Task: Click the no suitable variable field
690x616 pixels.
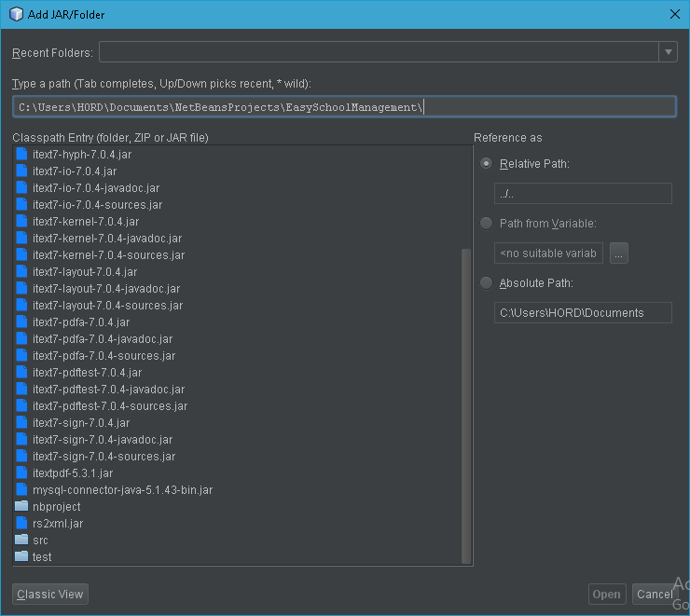Action: point(549,253)
